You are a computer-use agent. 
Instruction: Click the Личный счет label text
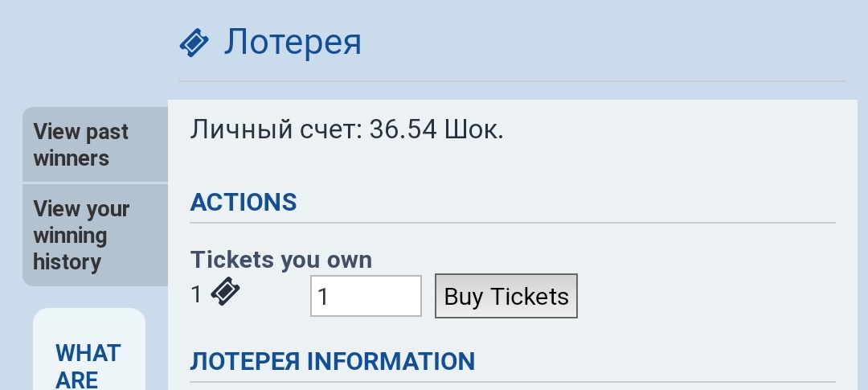[276, 129]
